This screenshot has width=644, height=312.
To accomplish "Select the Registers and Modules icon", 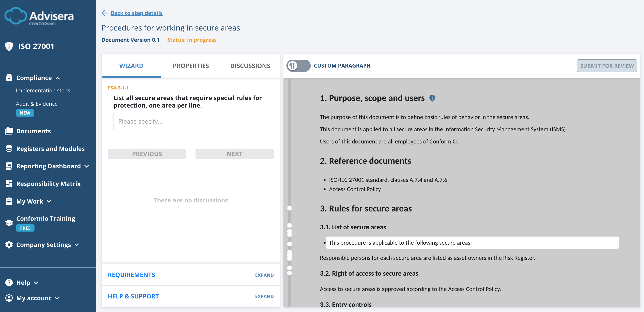I will click(x=9, y=148).
